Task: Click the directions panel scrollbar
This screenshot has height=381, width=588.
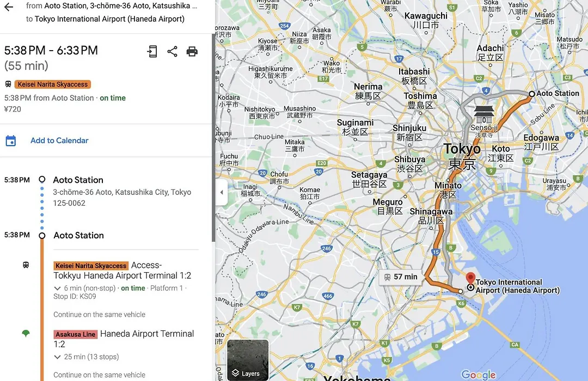Action: pos(213,138)
